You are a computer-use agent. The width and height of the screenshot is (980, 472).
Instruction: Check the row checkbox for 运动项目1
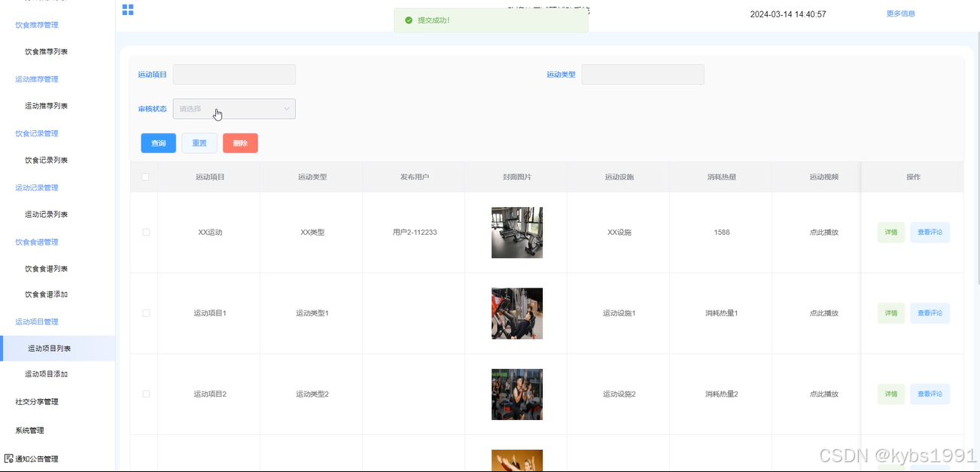point(146,313)
